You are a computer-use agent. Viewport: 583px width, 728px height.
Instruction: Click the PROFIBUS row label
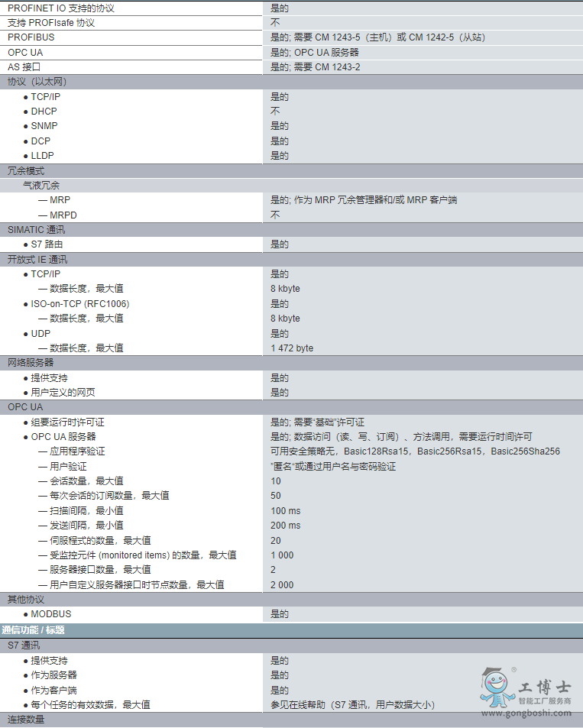click(x=31, y=37)
